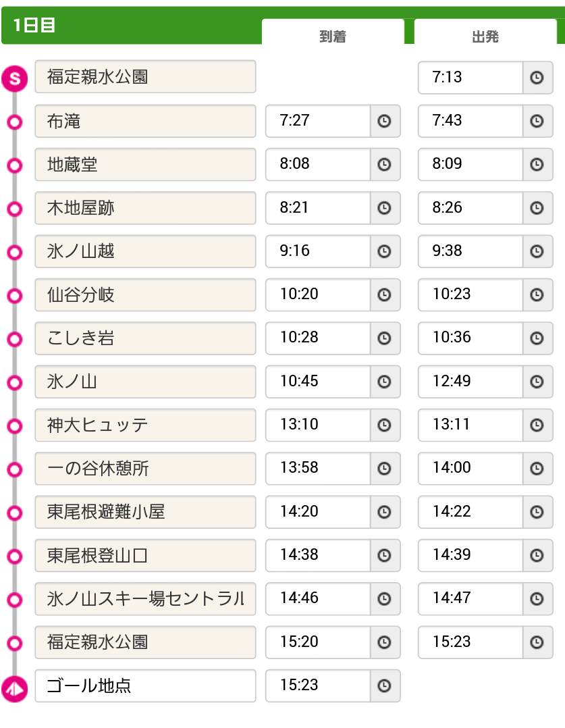
Task: Open clock picker for 神大ヒュッテ 13:10 arrival
Action: [x=384, y=425]
